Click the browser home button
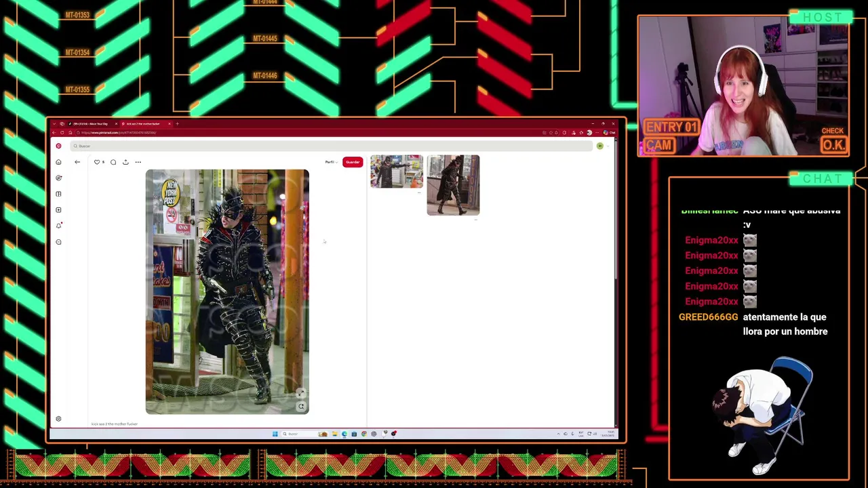 click(x=70, y=133)
